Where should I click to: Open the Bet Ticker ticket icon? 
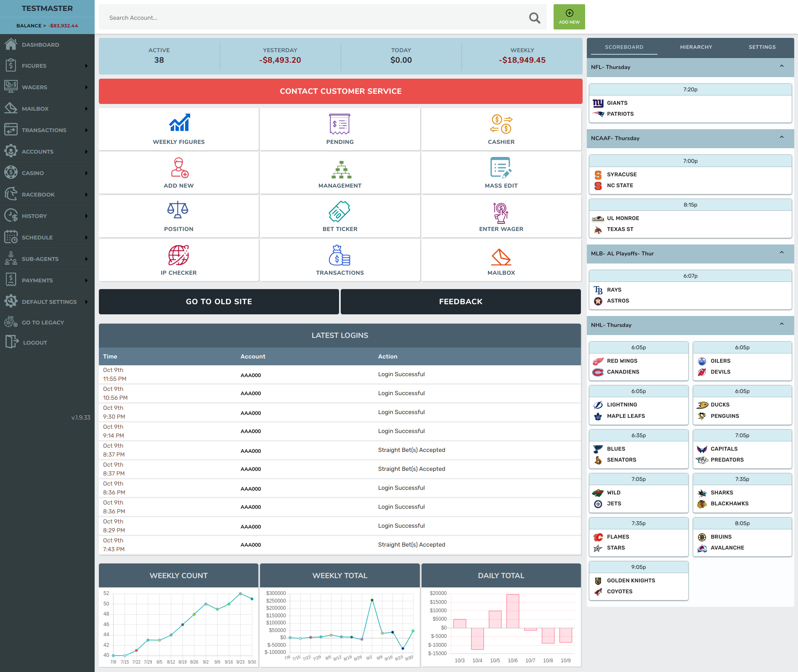click(340, 211)
